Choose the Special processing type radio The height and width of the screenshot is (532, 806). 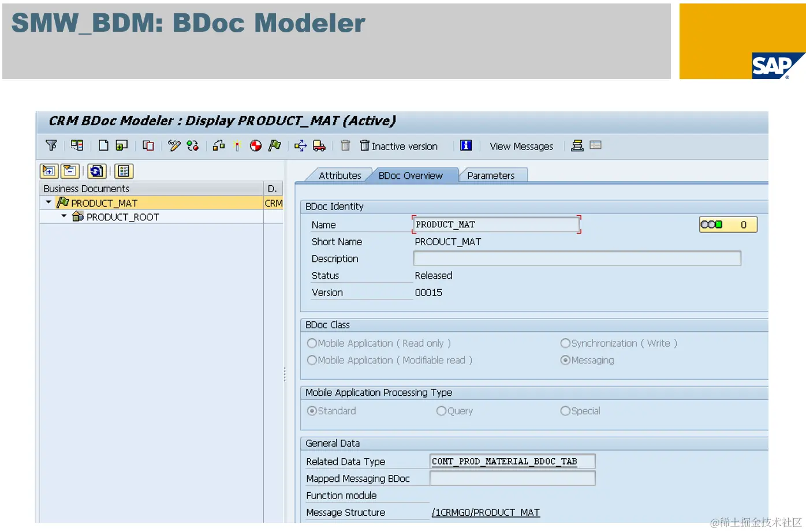tap(565, 411)
